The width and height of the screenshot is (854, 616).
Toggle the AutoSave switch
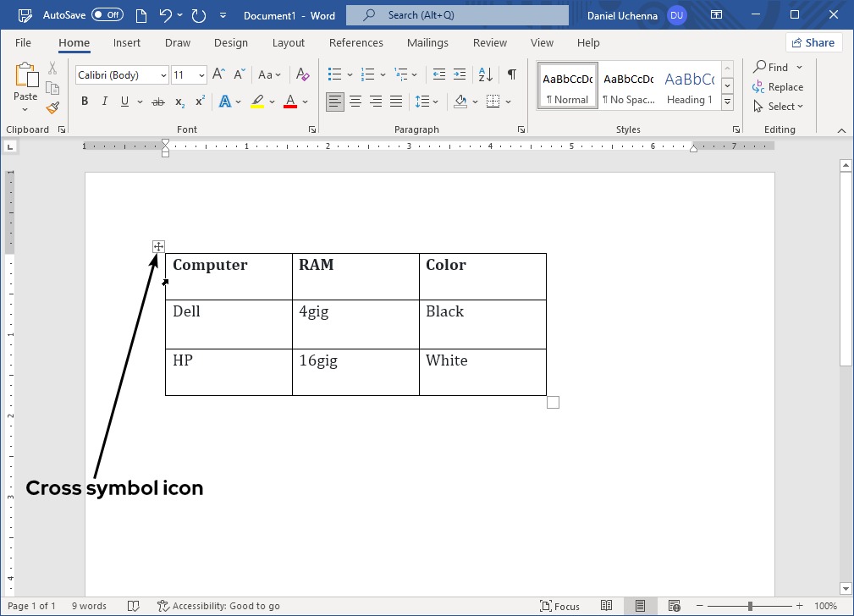pyautogui.click(x=107, y=15)
